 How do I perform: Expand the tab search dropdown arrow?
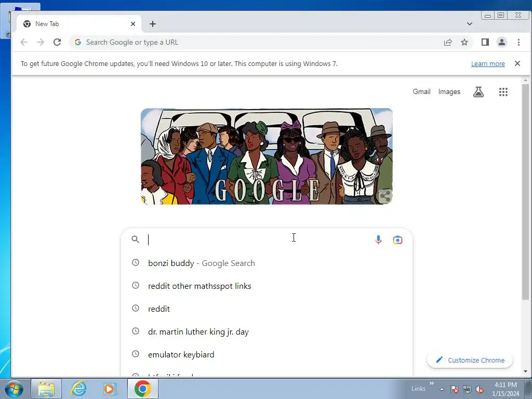[x=470, y=24]
